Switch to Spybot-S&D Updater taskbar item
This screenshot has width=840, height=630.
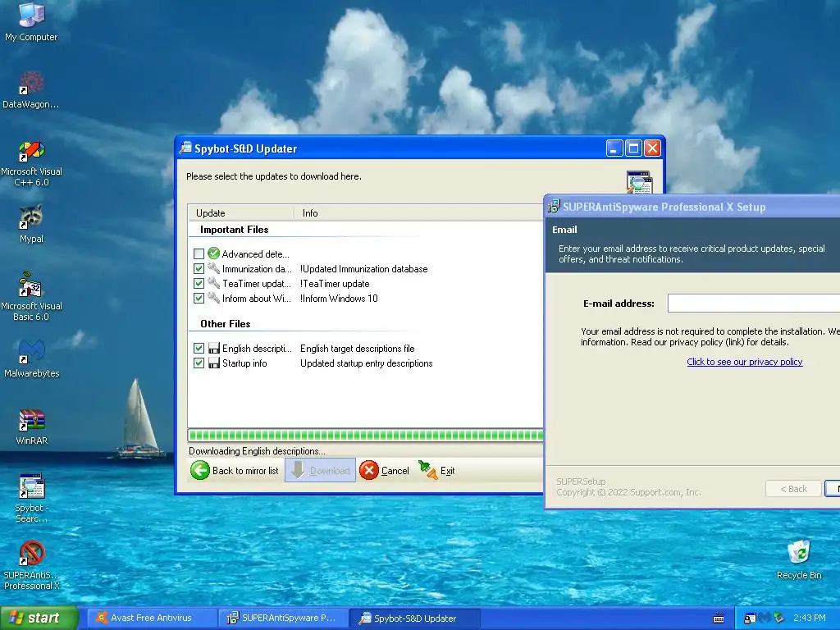tap(414, 618)
